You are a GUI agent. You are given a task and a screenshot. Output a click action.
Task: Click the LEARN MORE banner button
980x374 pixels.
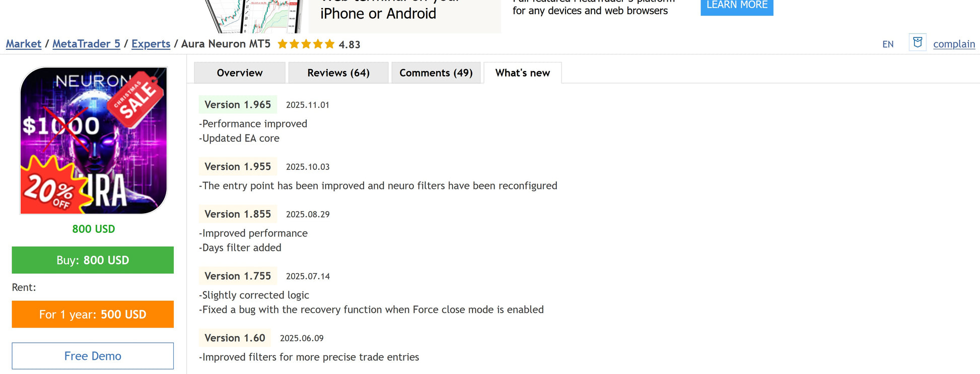(736, 6)
